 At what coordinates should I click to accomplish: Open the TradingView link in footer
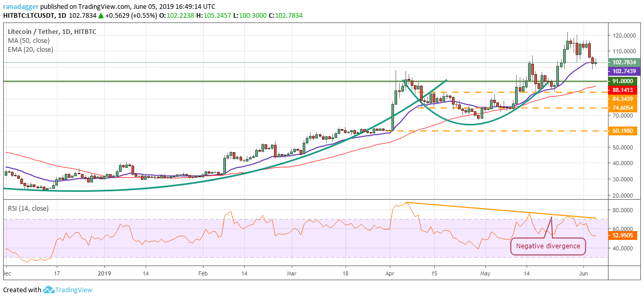(x=74, y=290)
